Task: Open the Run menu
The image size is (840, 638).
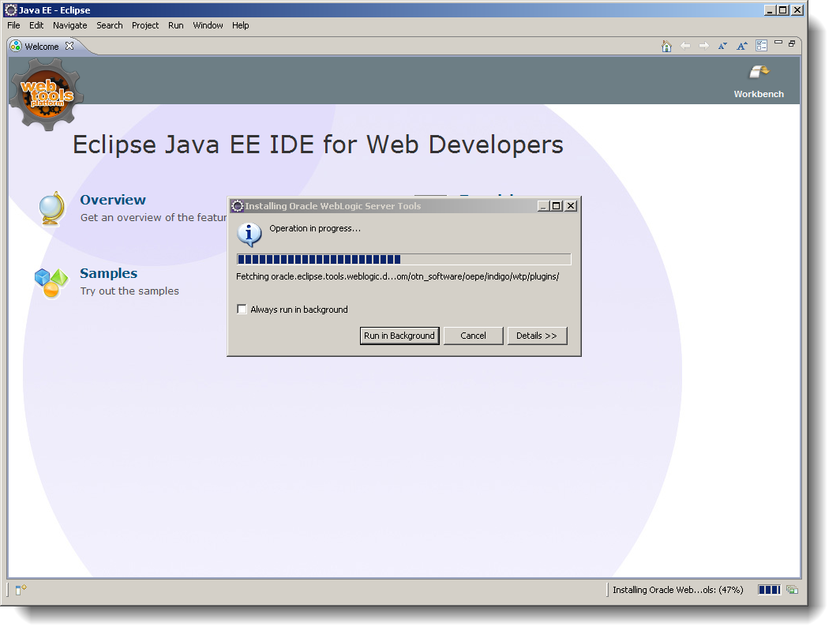Action: click(175, 25)
